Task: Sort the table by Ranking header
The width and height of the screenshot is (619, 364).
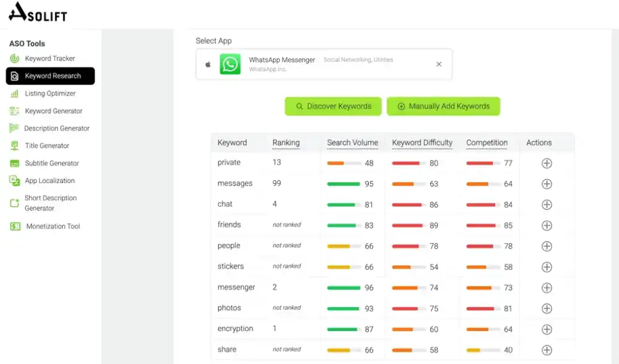Action: [x=285, y=143]
